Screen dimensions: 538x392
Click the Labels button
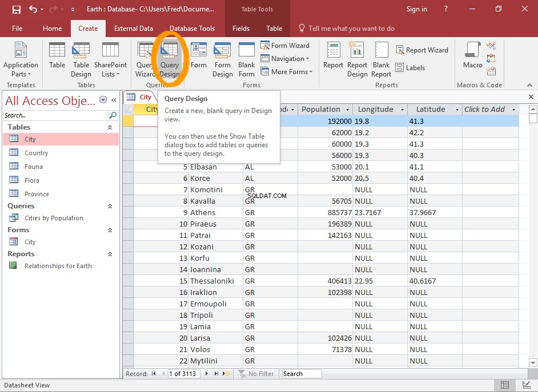click(x=410, y=68)
